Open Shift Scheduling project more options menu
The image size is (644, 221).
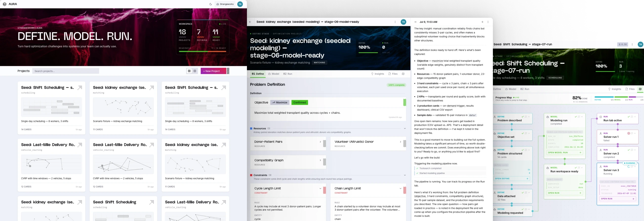tap(632, 44)
